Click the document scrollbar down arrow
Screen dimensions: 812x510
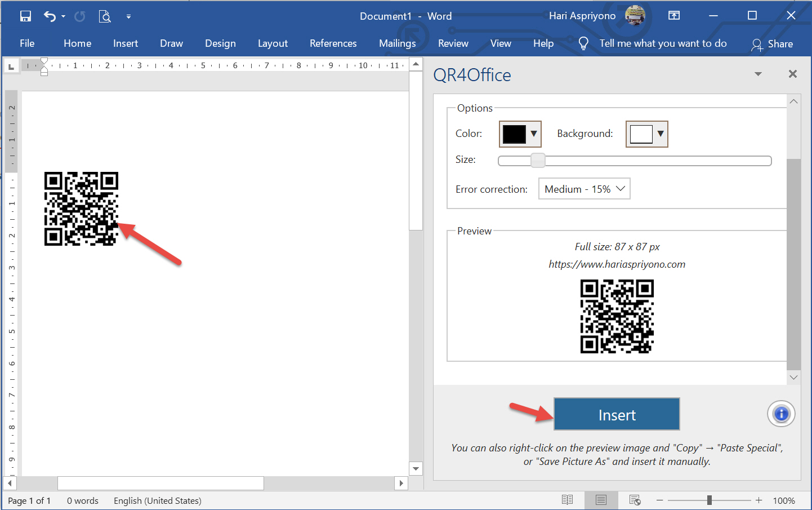click(x=416, y=468)
